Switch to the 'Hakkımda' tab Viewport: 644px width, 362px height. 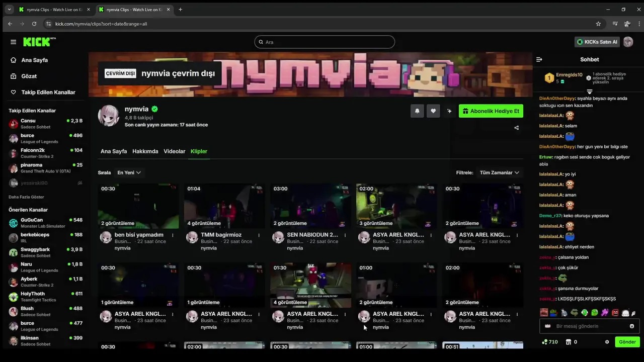(x=145, y=151)
